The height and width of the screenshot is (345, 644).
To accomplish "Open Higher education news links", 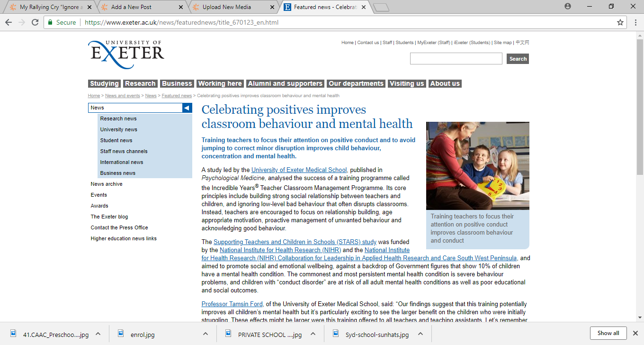I will 124,238.
